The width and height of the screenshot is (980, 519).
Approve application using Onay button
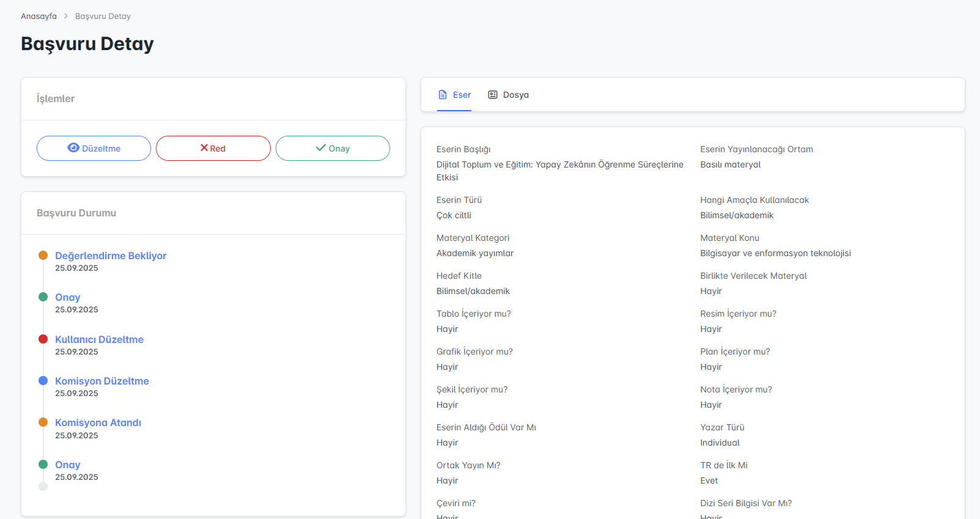[x=333, y=149]
